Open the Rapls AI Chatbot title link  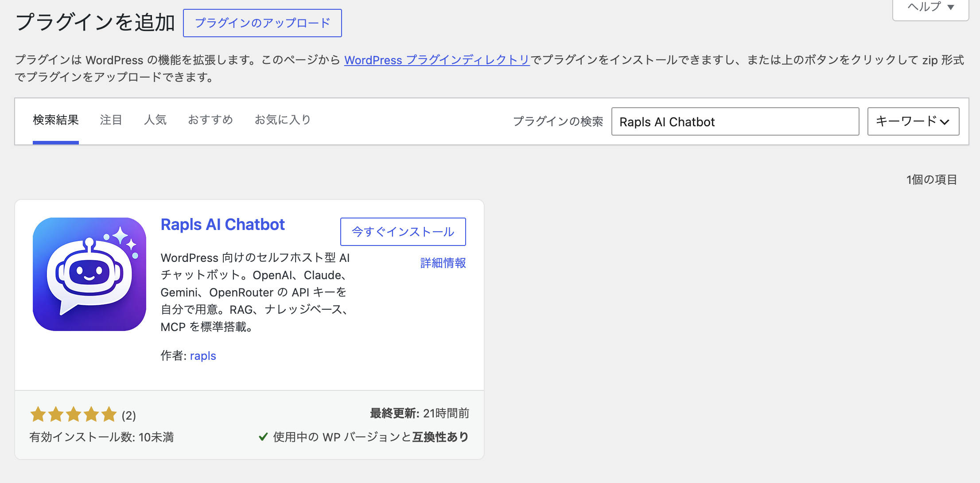point(222,225)
